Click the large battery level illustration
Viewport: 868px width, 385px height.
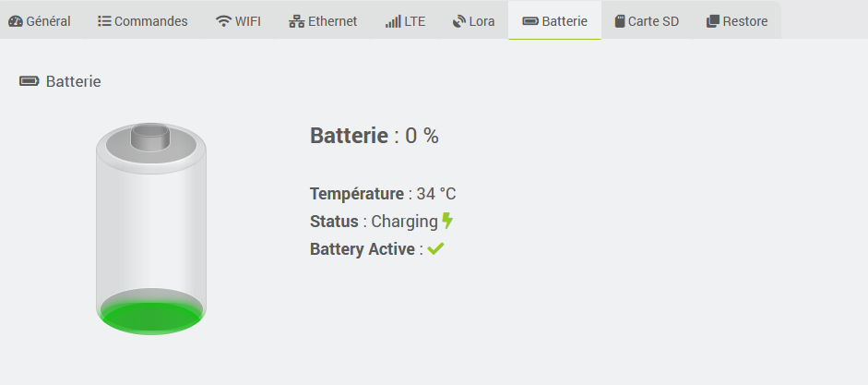(x=151, y=227)
